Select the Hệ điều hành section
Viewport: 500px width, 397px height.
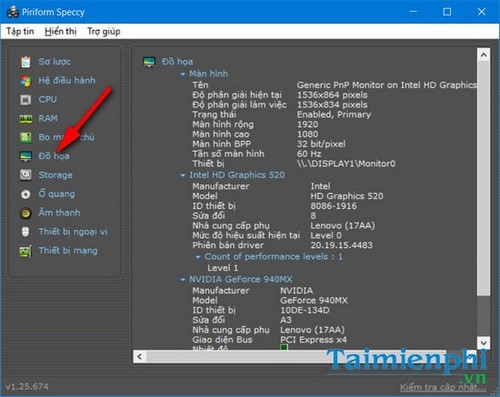[67, 80]
